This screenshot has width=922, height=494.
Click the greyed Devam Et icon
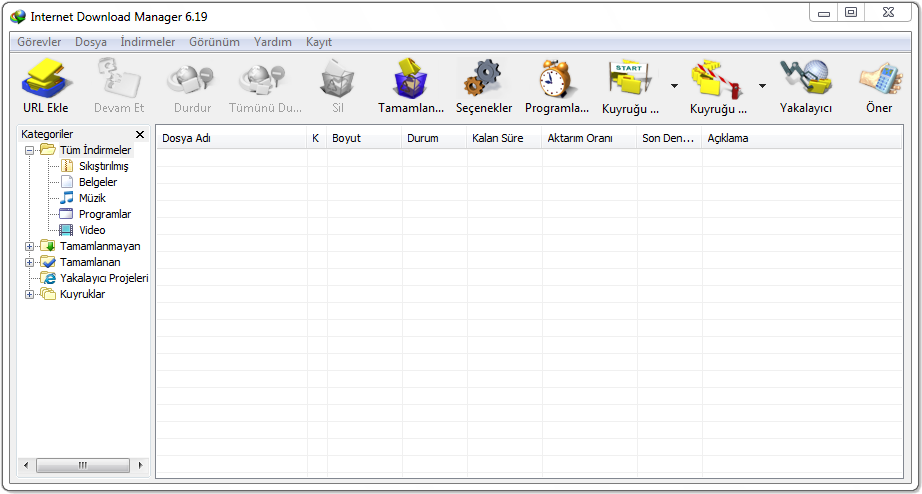tap(118, 77)
